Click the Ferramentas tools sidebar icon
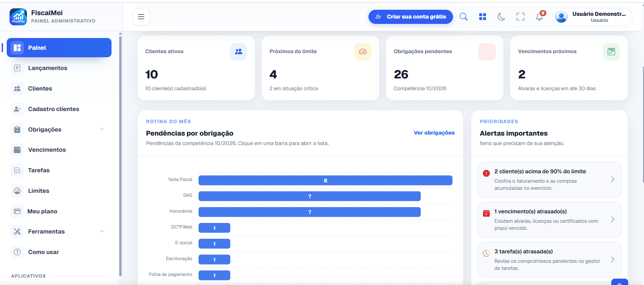The width and height of the screenshot is (644, 285). [x=17, y=231]
